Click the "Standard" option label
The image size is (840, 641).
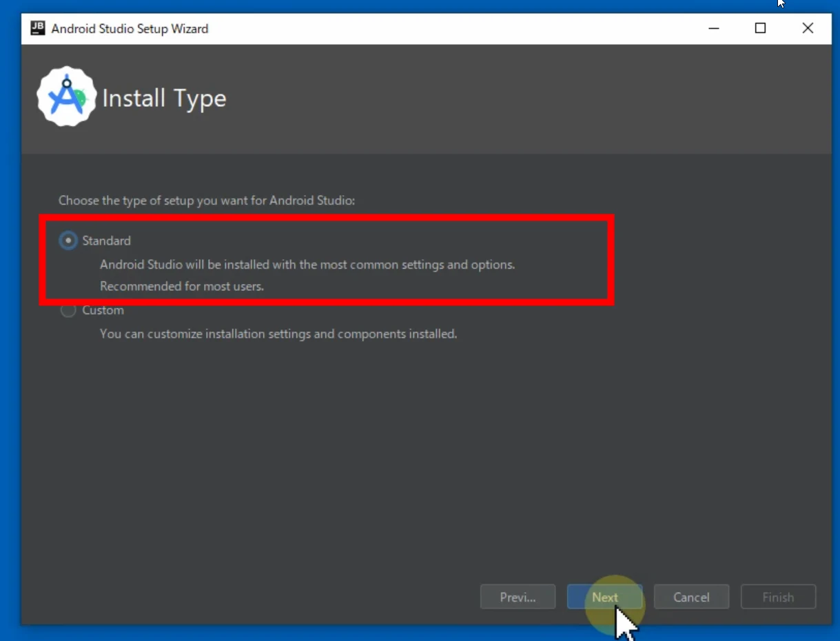(x=106, y=241)
